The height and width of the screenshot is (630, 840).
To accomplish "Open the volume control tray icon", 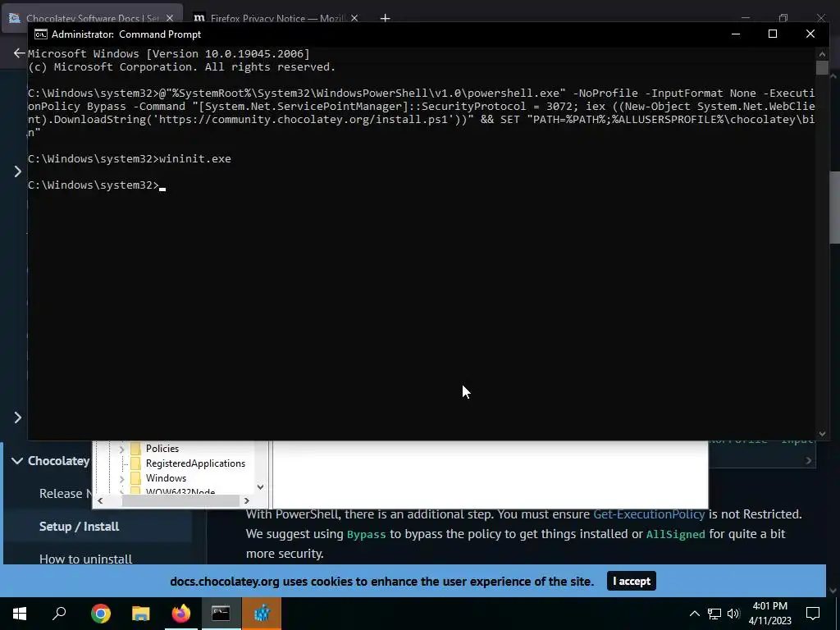I will point(733,614).
